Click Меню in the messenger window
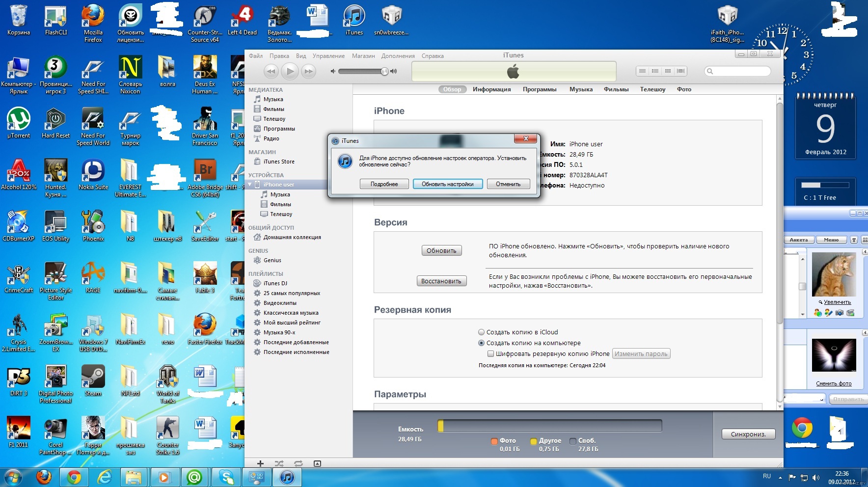Image resolution: width=868 pixels, height=487 pixels. pyautogui.click(x=831, y=240)
